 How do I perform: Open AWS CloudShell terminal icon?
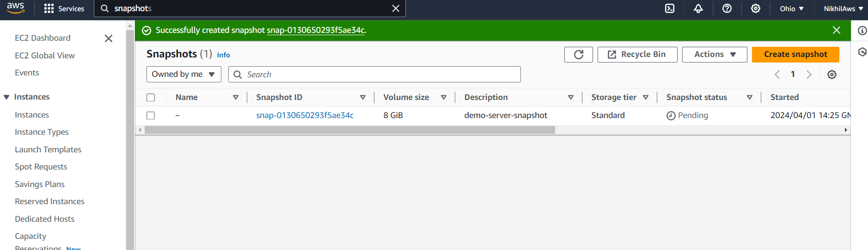tap(670, 8)
